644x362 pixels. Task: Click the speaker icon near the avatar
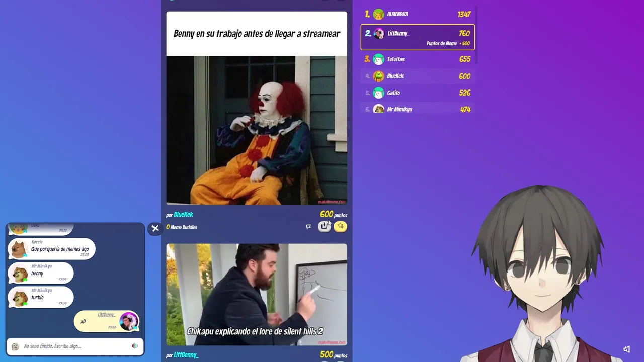(626, 349)
